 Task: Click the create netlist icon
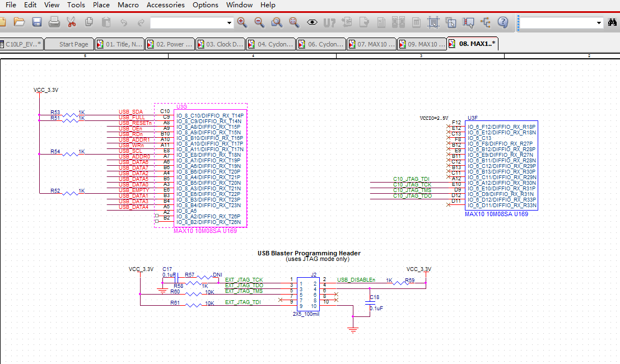click(381, 22)
